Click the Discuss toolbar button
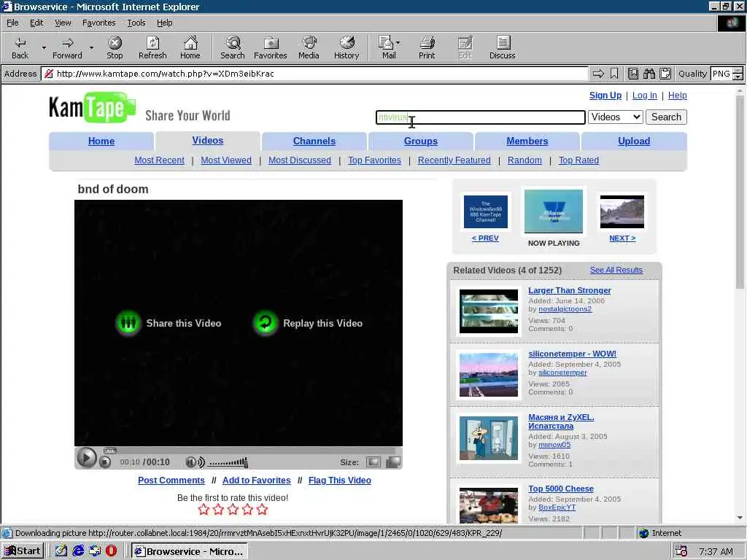 pos(502,47)
